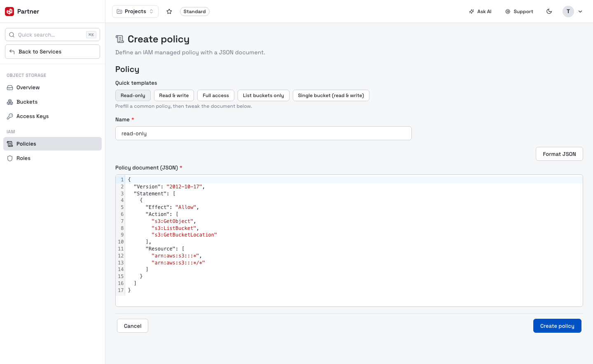
Task: Focus the Quick search field
Action: click(x=52, y=35)
